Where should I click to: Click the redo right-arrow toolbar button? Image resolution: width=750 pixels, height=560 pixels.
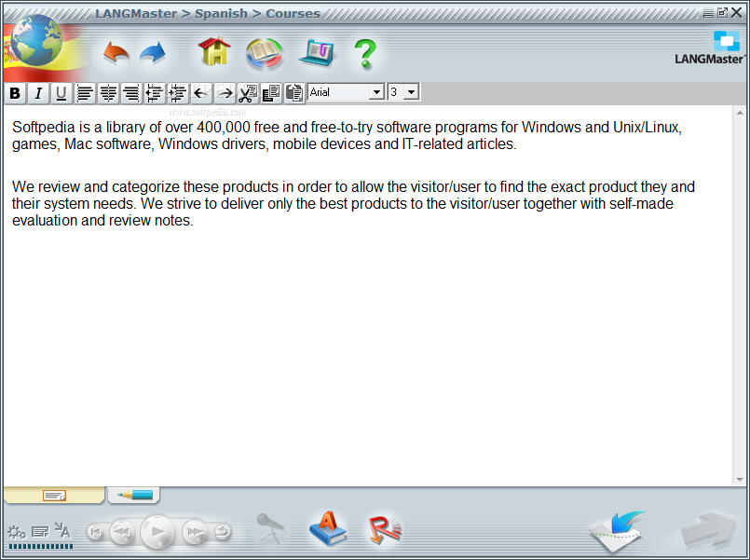225,93
